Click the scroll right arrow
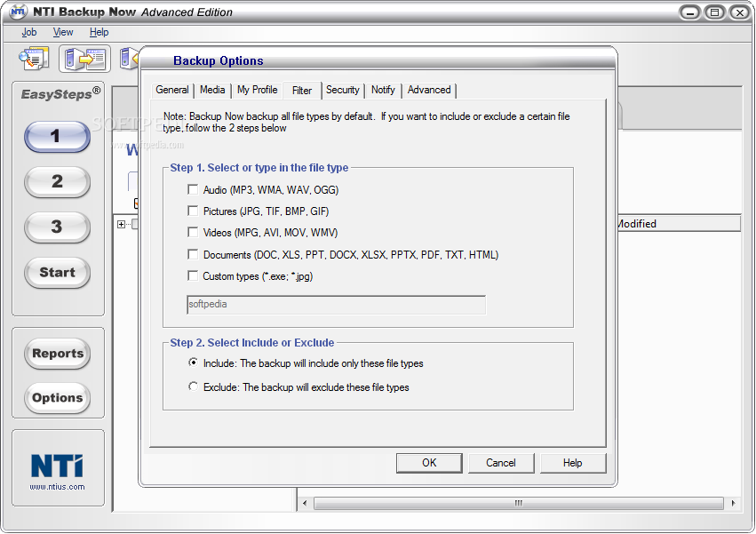Viewport: 756px width, 534px height. tap(733, 504)
